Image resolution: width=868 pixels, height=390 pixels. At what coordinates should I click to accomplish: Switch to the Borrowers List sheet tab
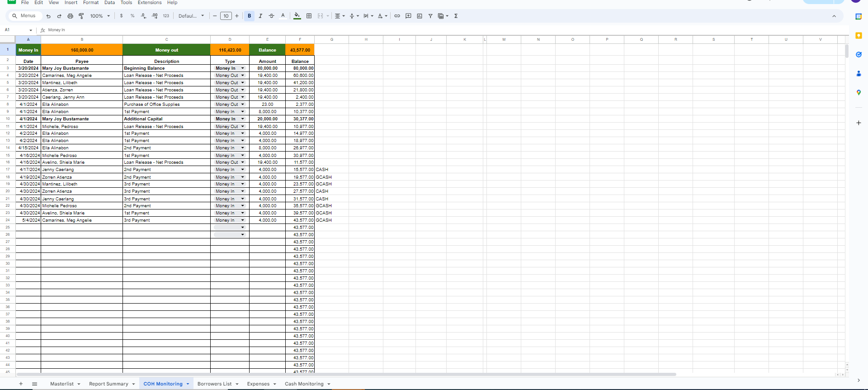214,384
